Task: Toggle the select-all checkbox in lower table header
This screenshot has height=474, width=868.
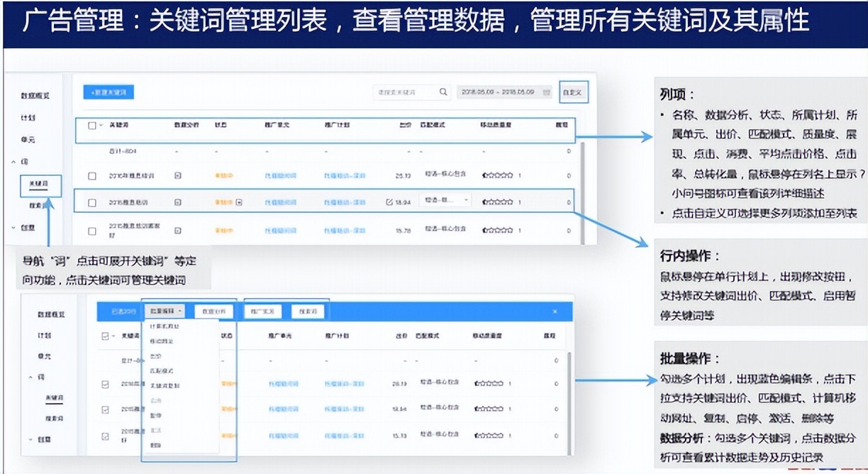Action: pyautogui.click(x=106, y=336)
